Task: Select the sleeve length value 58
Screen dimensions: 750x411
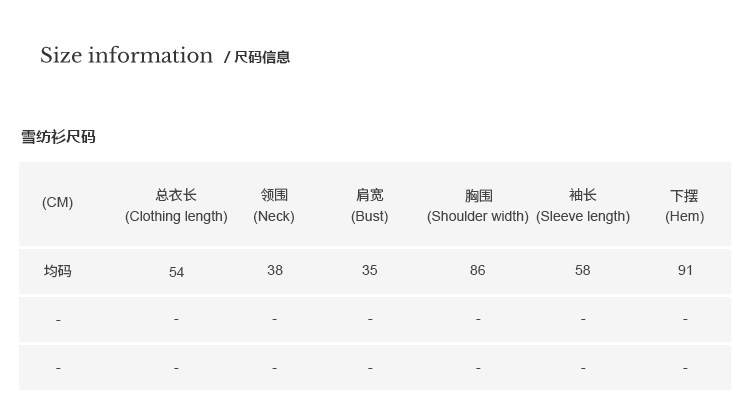Action: [x=583, y=270]
